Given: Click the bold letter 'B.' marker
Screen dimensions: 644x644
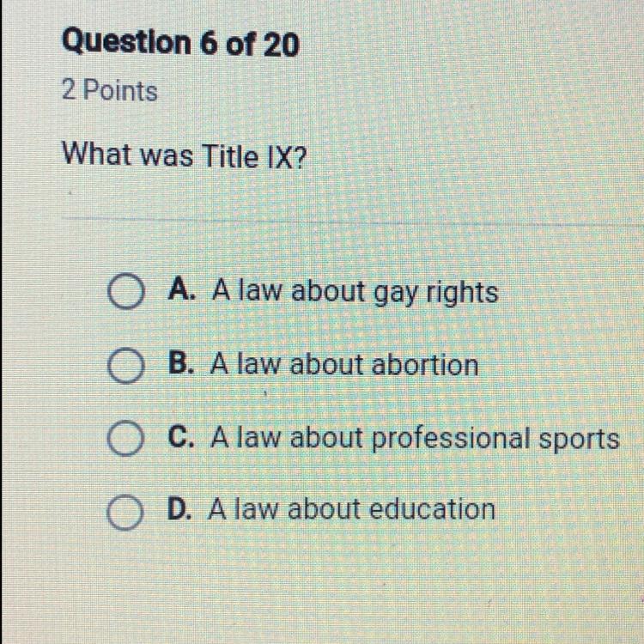Looking at the screenshot, I should coord(181,363).
